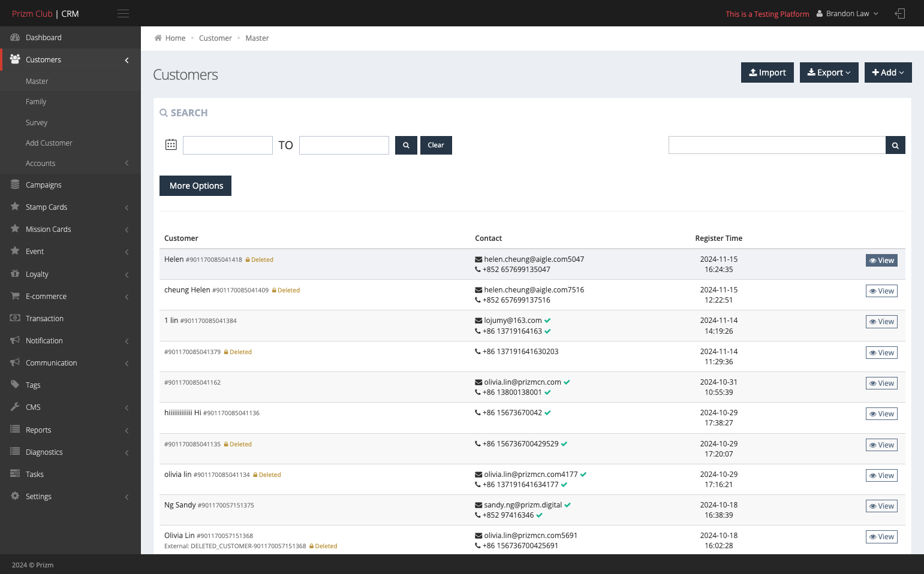Click the keyword search magnifier button
The height and width of the screenshot is (574, 924).
[895, 145]
